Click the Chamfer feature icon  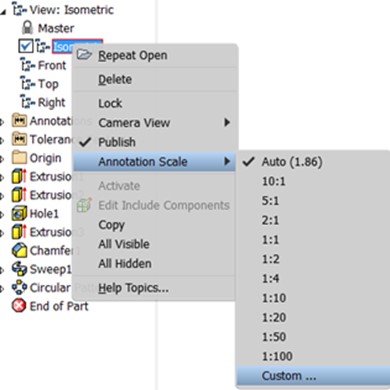[19, 251]
